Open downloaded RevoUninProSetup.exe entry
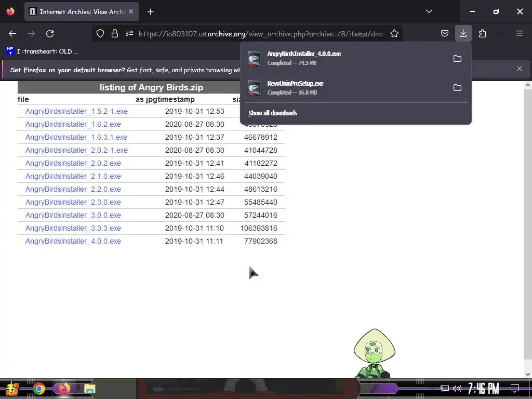The image size is (532, 399). (346, 87)
